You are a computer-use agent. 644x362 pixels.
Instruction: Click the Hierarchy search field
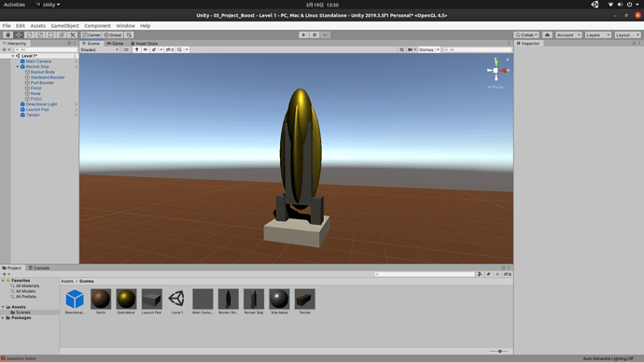tap(46, 49)
